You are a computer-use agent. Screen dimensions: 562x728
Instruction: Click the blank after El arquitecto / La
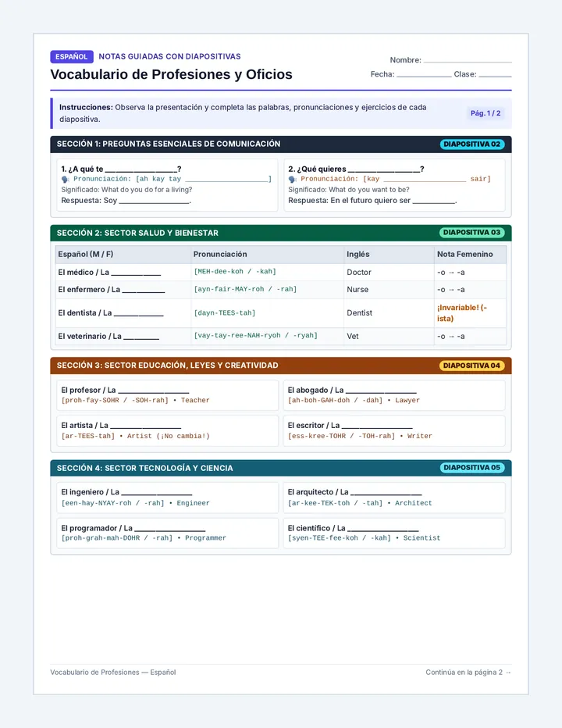pyautogui.click(x=386, y=493)
